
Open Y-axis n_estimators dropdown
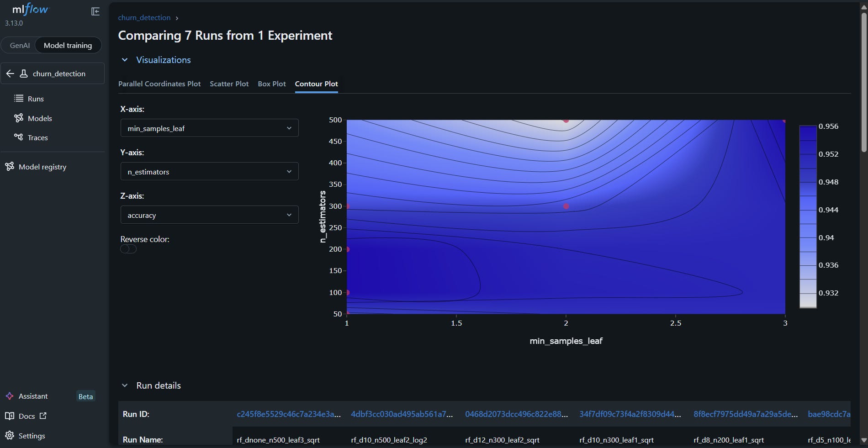pos(209,171)
